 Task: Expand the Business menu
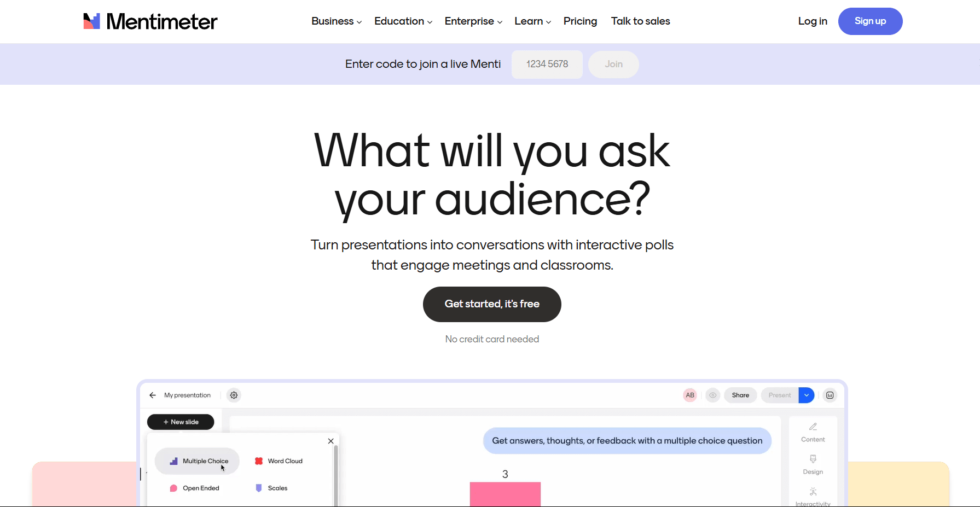point(336,21)
